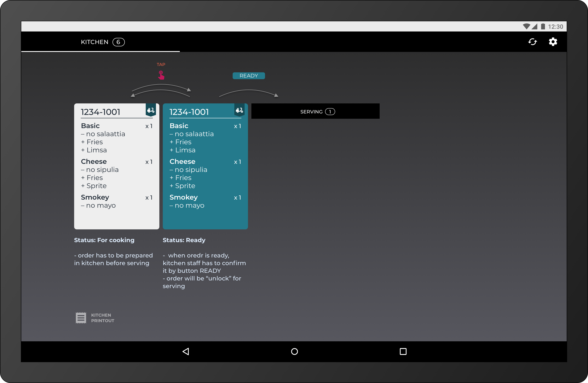588x383 pixels.
Task: Tap the refresh/sync icon in the top bar
Action: (x=533, y=41)
